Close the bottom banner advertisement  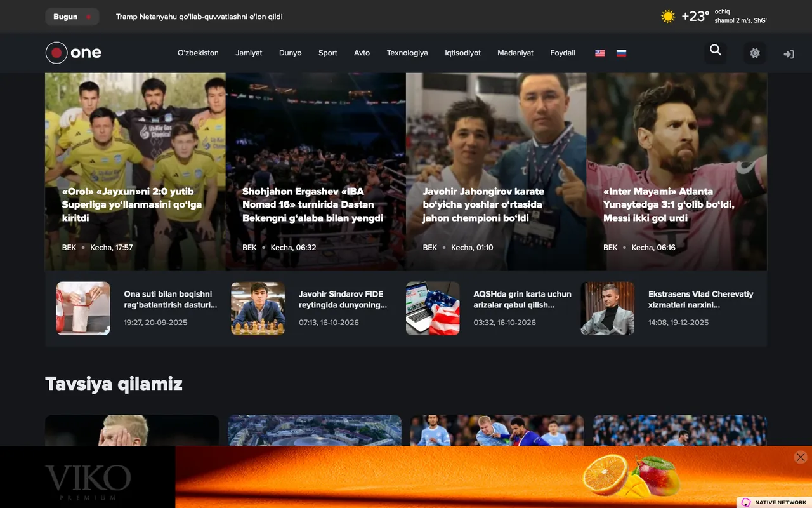(801, 457)
